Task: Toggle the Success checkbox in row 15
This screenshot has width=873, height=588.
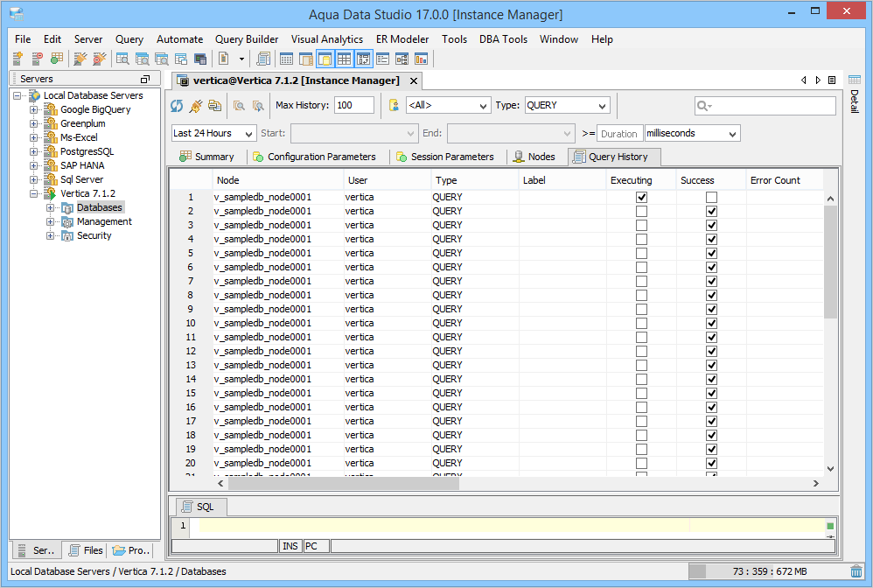Action: pyautogui.click(x=711, y=393)
